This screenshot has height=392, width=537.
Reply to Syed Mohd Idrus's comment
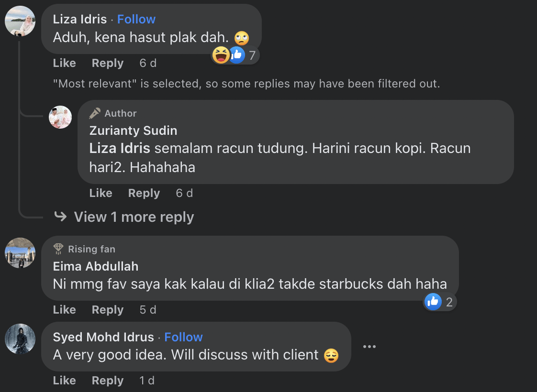click(108, 381)
